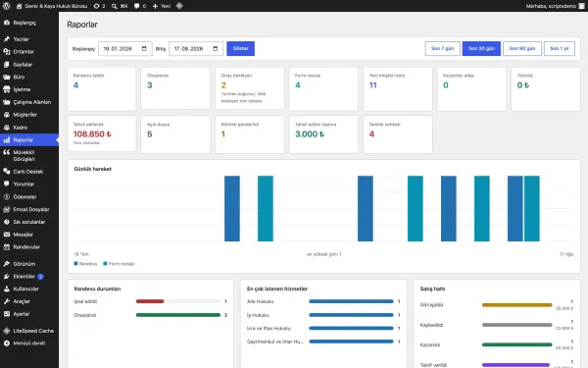This screenshot has width=588, height=368.
Task: Click the Aile Hukuku service bar
Action: 351,301
